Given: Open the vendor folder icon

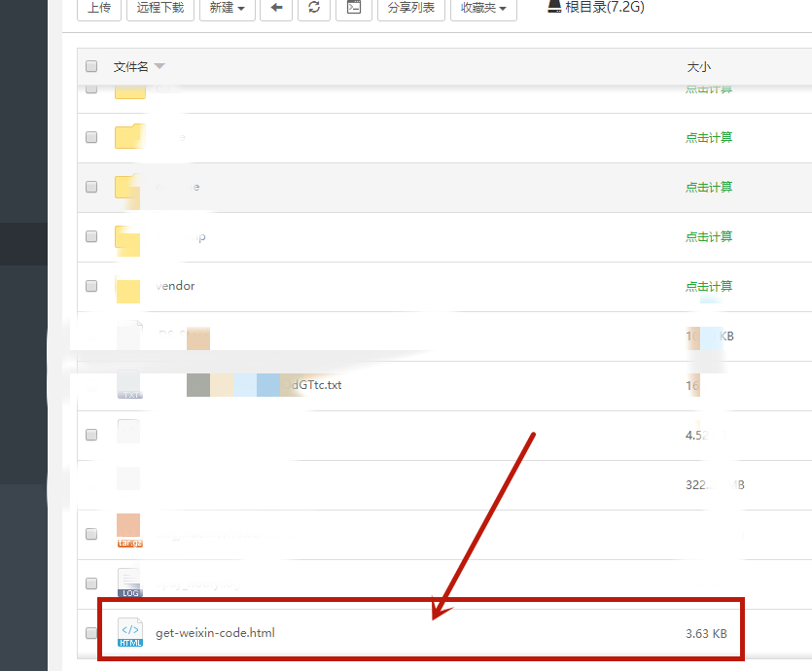Looking at the screenshot, I should 128,290.
